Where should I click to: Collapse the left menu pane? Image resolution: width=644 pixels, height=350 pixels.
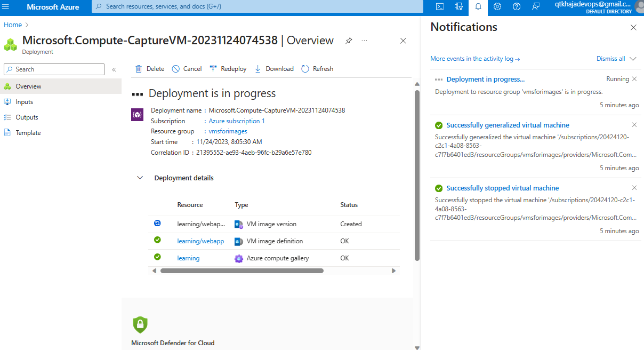(114, 69)
